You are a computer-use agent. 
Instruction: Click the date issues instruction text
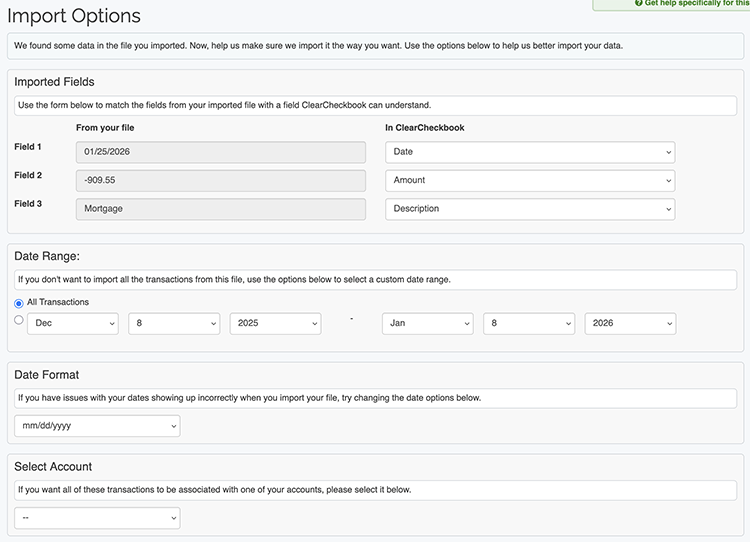click(x=250, y=398)
